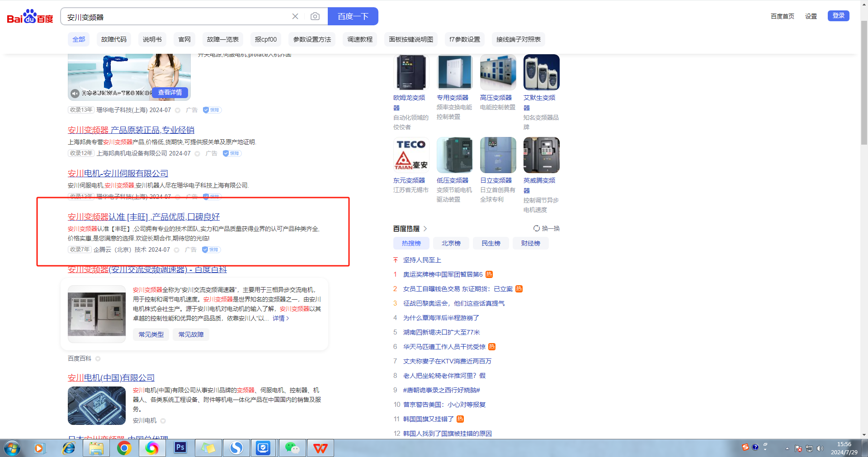Switch to 北京榜 hot list tab
This screenshot has width=868, height=457.
451,243
